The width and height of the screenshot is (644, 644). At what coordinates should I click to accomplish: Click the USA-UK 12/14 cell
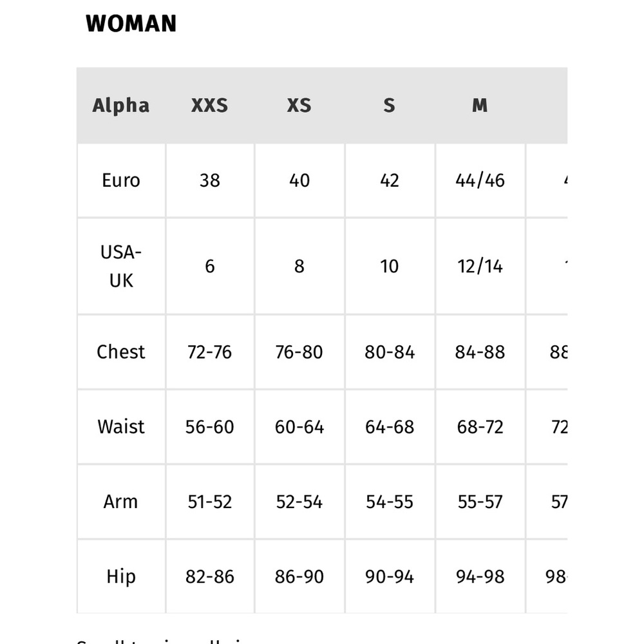(x=480, y=266)
